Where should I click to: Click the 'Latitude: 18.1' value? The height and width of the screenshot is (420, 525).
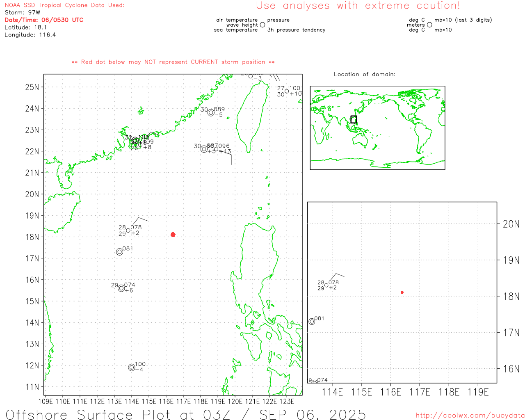[25, 27]
